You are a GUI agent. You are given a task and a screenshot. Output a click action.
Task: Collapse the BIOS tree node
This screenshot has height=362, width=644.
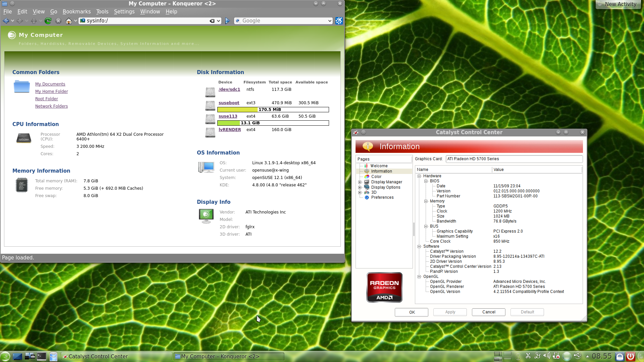426,181
